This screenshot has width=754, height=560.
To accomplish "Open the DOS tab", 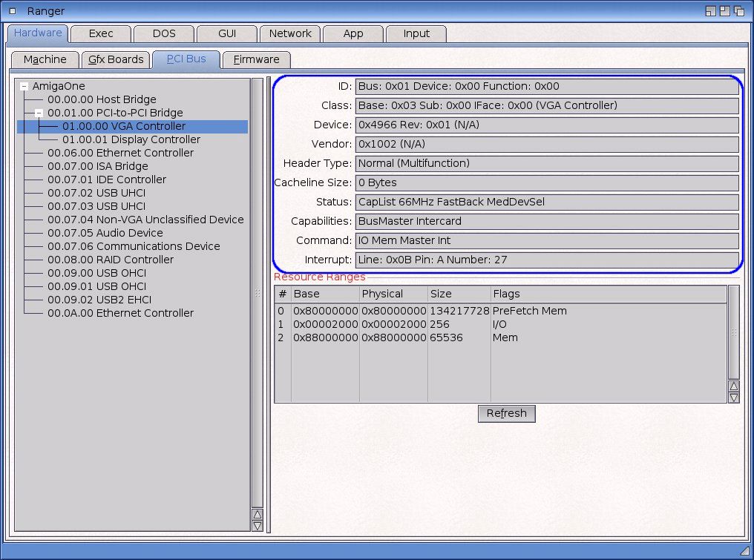I will [164, 33].
